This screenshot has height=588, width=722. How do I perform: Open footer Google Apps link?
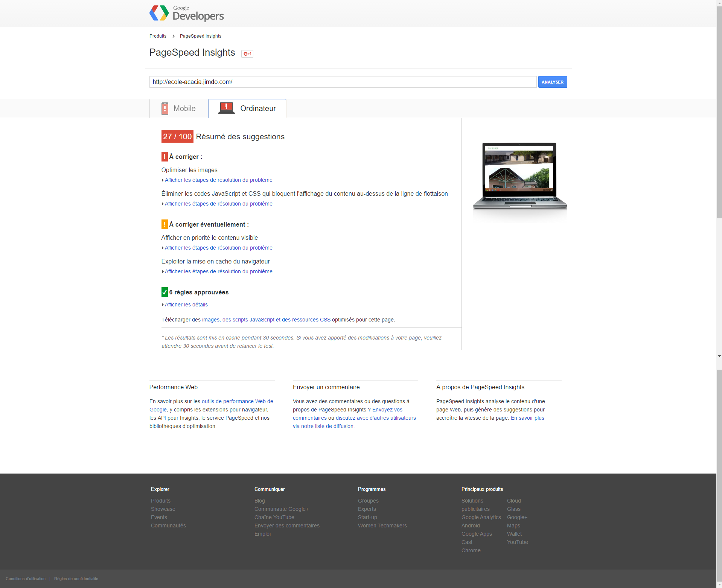click(477, 534)
